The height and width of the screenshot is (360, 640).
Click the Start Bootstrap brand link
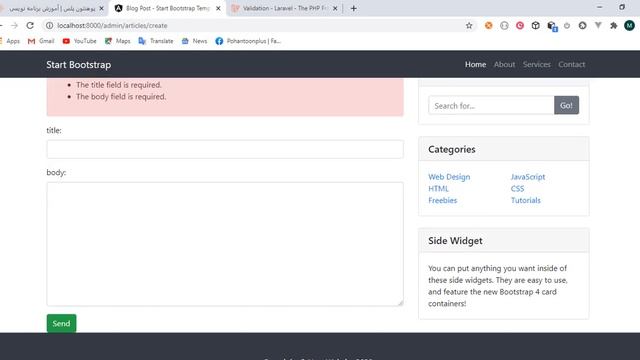[x=78, y=64]
